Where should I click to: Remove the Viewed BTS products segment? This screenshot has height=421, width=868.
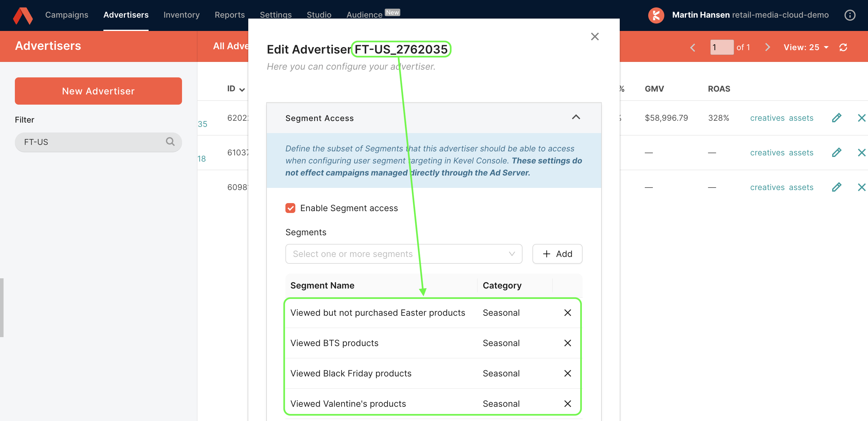click(x=567, y=343)
